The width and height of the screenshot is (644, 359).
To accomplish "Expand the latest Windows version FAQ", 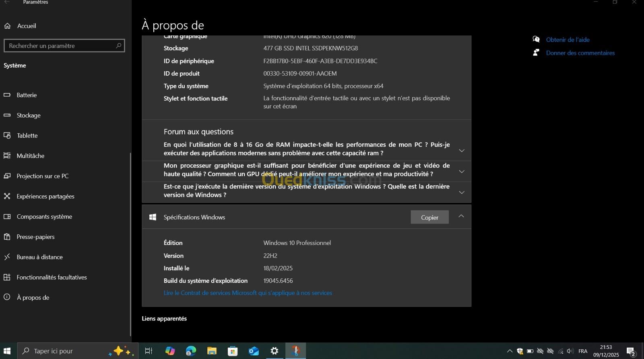I will click(x=462, y=193).
